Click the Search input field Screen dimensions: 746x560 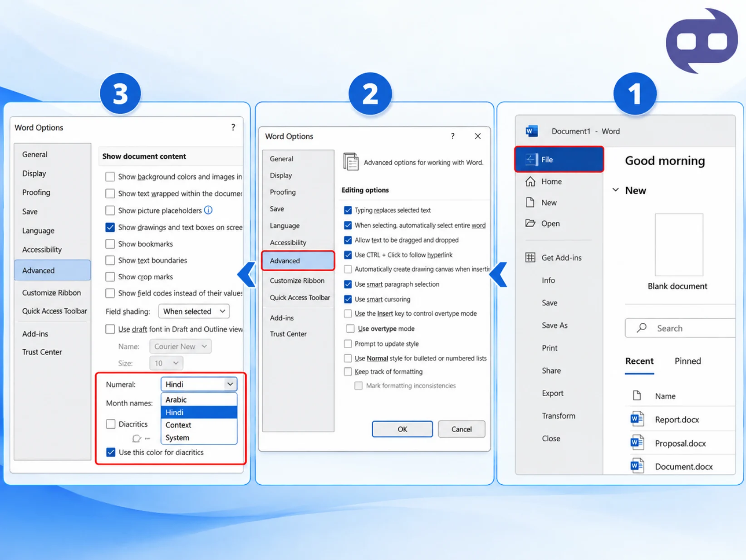[681, 328]
